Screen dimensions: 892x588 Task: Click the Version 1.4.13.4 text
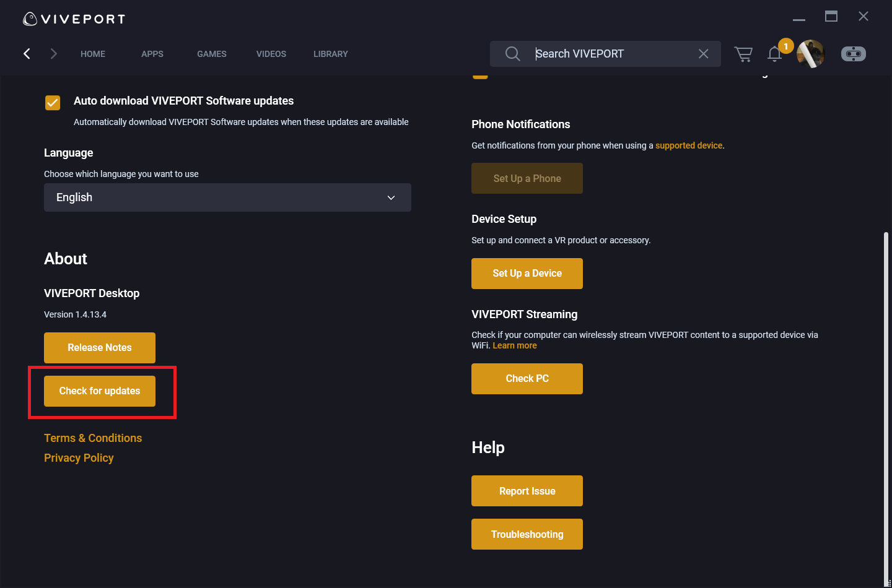[75, 314]
